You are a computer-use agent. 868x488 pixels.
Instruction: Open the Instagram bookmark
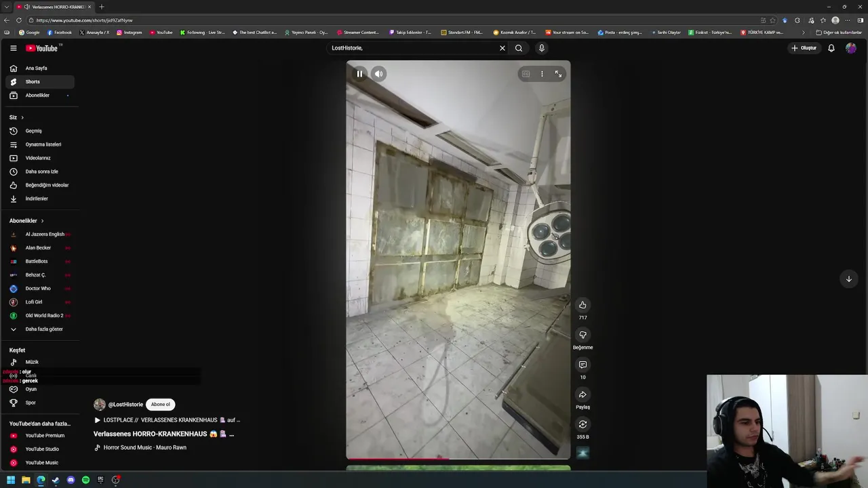pos(130,33)
